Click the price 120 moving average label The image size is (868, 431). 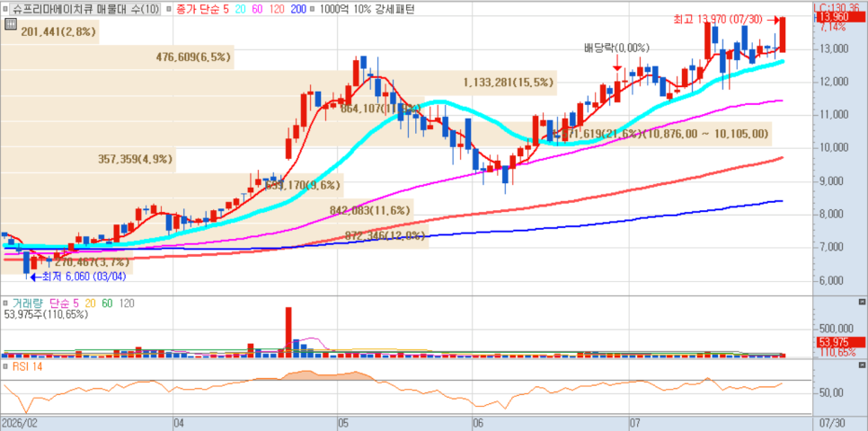(x=275, y=9)
